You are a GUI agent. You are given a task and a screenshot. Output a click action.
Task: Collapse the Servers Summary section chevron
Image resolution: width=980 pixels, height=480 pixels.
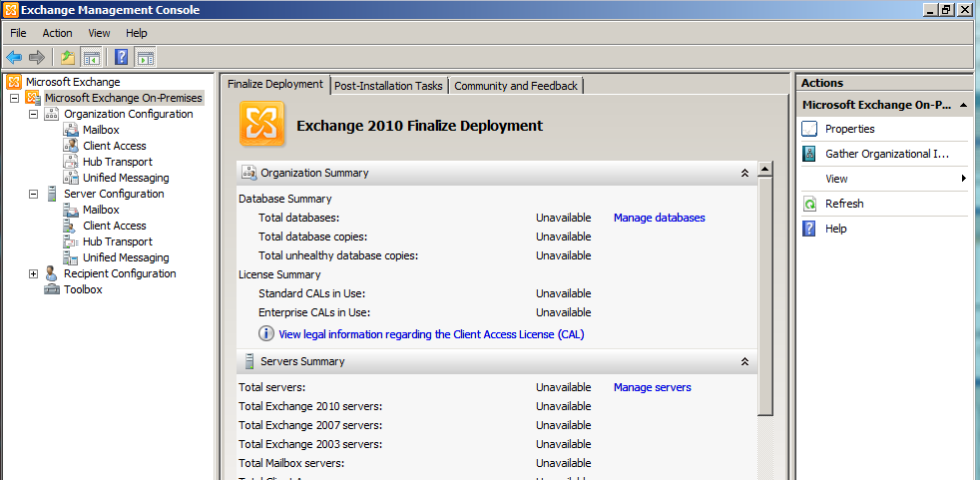[744, 361]
